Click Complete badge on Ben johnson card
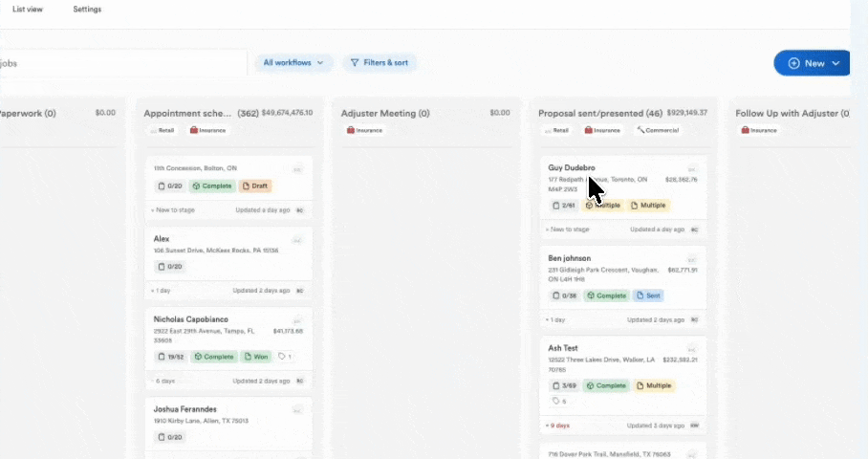The image size is (868, 459). 607,295
